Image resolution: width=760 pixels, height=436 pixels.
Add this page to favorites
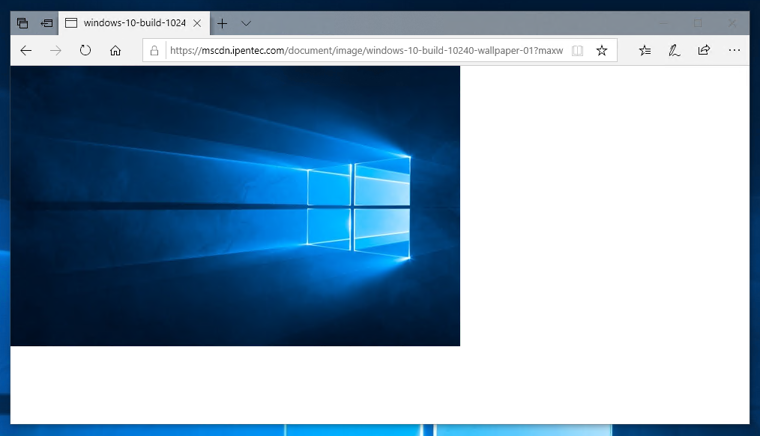click(602, 50)
